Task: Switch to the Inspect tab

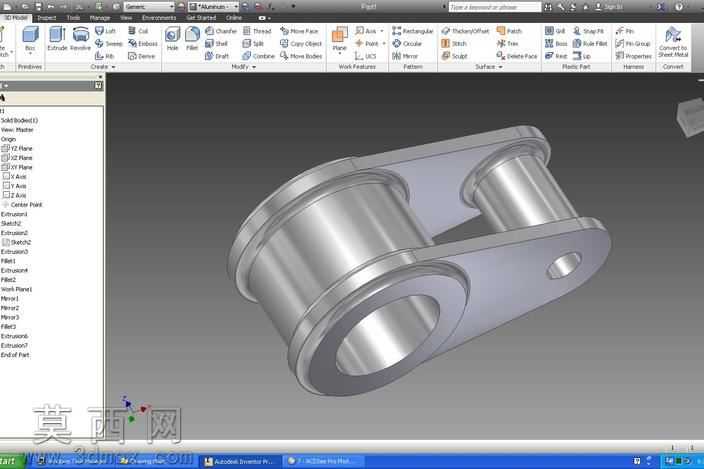Action: coord(47,18)
